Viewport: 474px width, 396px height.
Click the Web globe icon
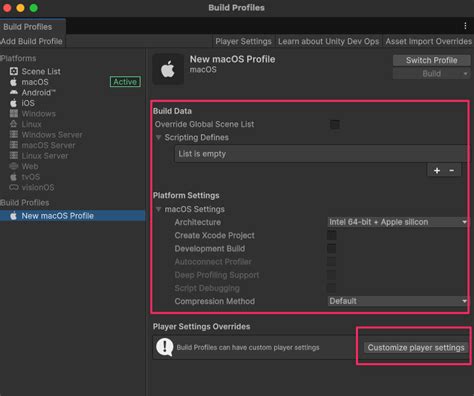click(x=14, y=166)
